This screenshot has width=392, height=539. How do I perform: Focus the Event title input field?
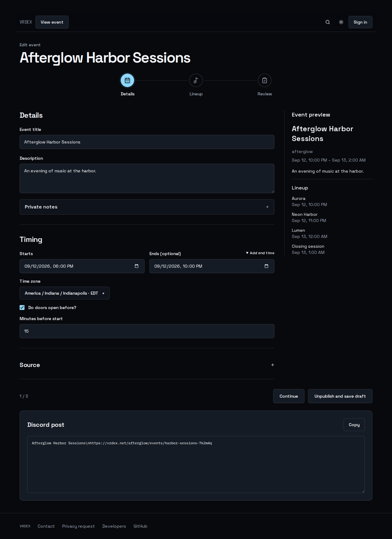147,142
